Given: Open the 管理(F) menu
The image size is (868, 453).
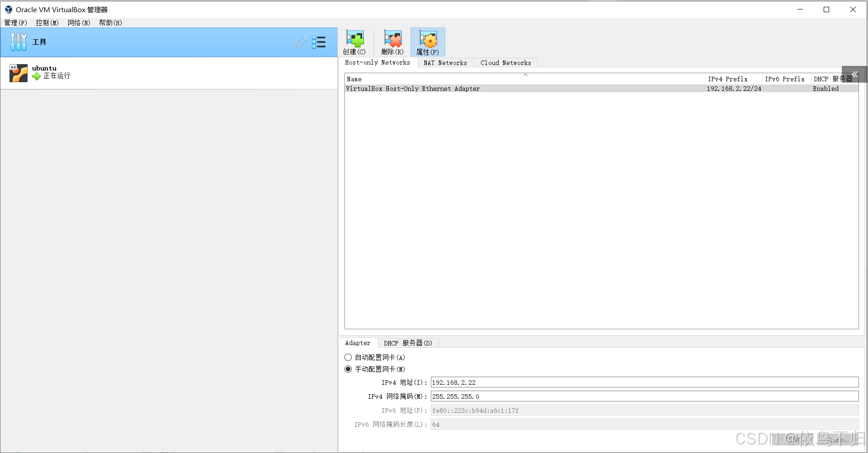Looking at the screenshot, I should coord(16,23).
